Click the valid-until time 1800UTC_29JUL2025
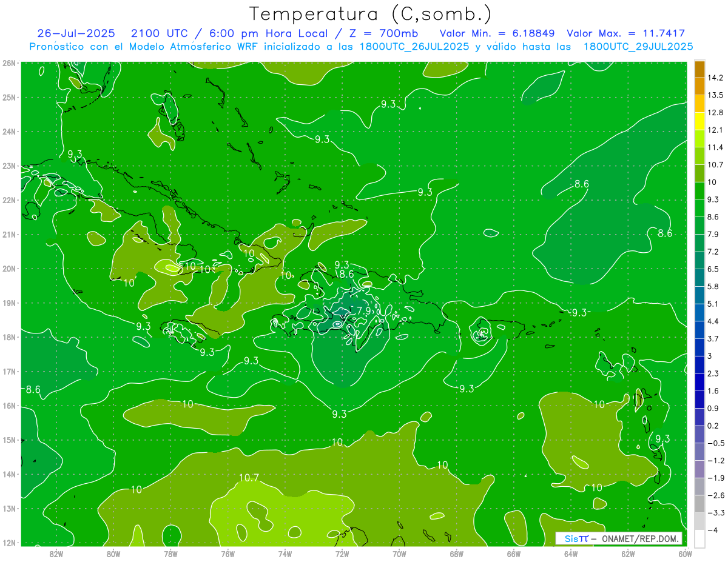Screen dimensions: 728x562 pos(638,47)
